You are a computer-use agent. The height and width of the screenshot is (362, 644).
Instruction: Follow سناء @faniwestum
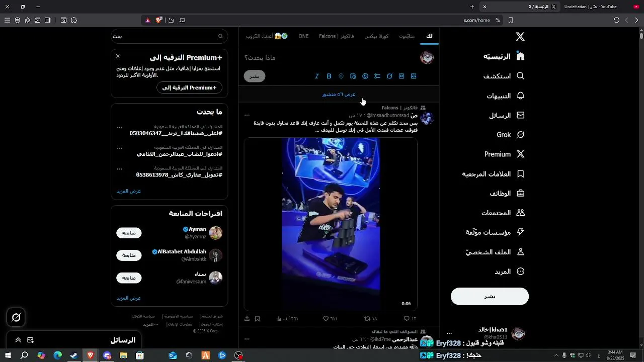pos(129,278)
